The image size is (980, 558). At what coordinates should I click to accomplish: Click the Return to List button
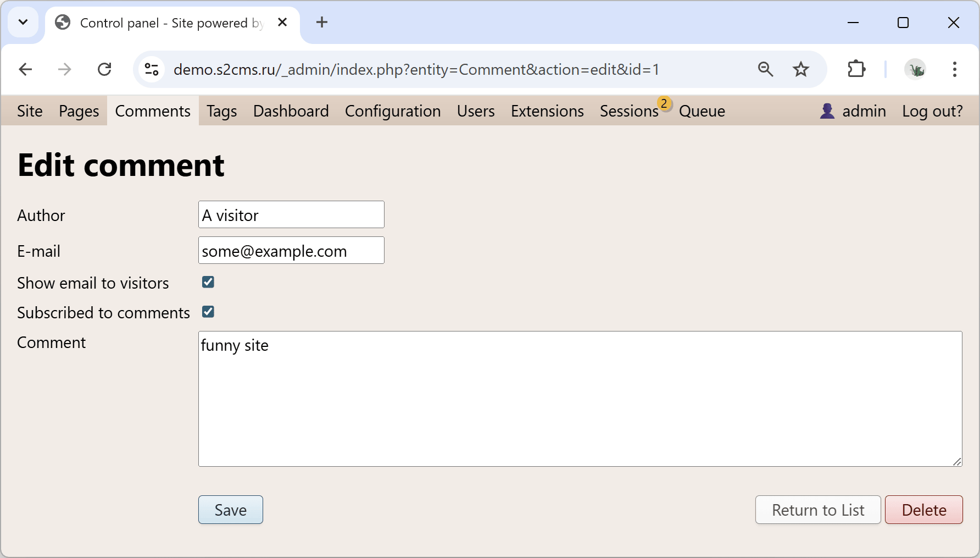pos(818,510)
